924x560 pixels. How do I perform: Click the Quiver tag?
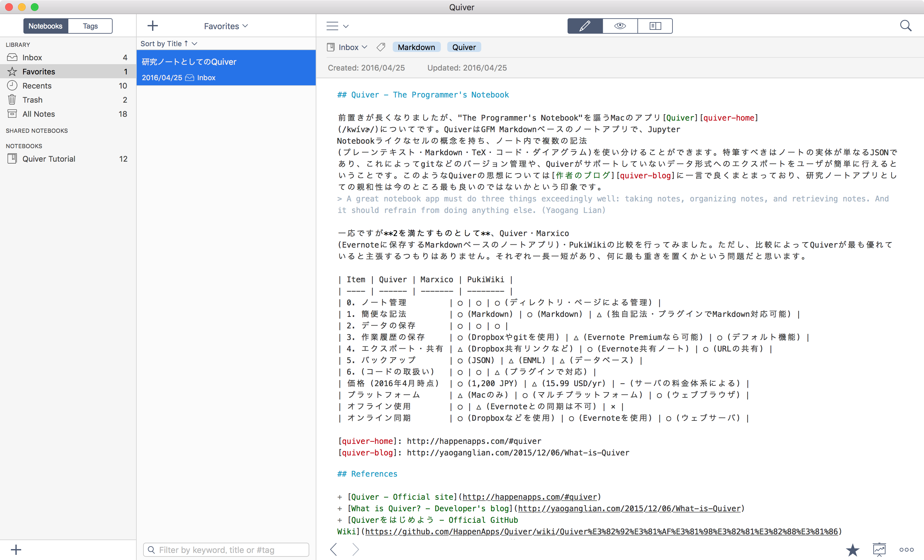[x=464, y=47]
